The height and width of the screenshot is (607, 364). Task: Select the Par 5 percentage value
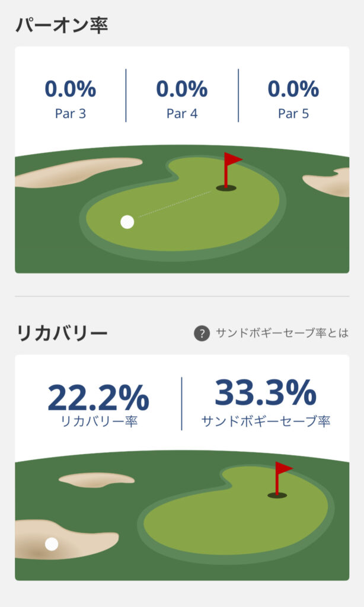coord(293,90)
